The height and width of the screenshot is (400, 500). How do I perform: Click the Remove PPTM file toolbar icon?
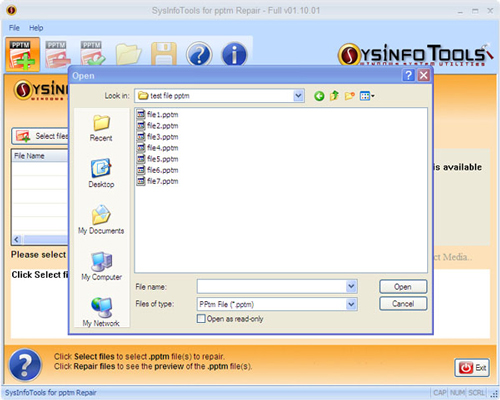(x=58, y=54)
